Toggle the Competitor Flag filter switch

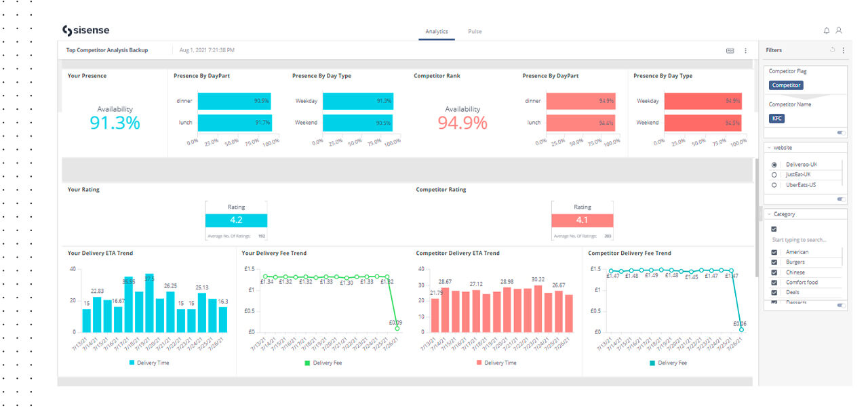[x=841, y=133]
